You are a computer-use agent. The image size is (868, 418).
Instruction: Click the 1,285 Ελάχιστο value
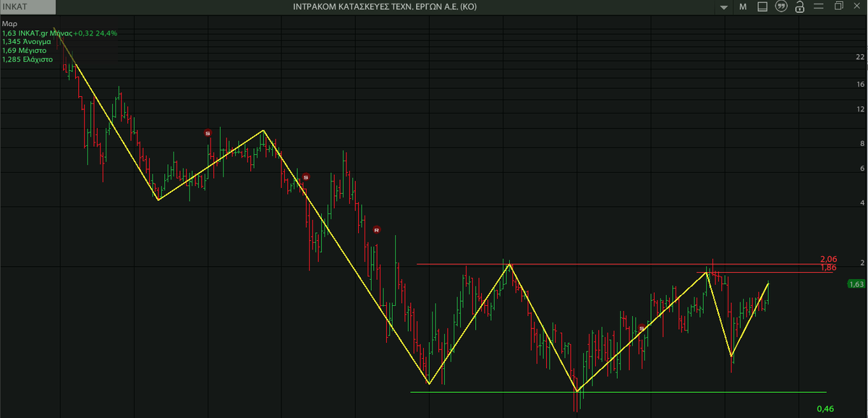coord(27,59)
